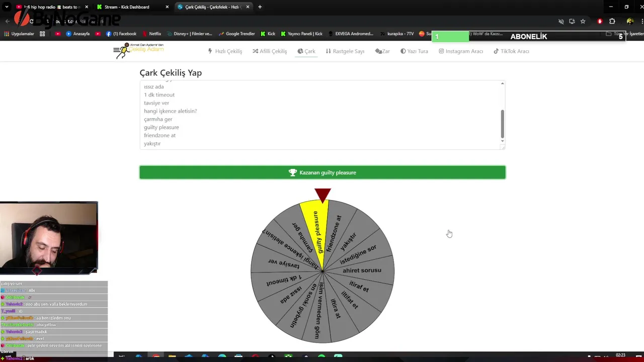Close the Stream - Kick Dashboard tab
This screenshot has width=644, height=362.
click(167, 7)
